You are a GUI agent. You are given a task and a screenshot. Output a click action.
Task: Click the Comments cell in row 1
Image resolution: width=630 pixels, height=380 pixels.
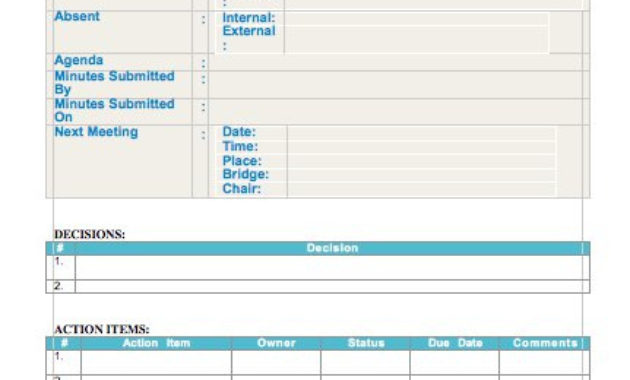[x=544, y=363]
